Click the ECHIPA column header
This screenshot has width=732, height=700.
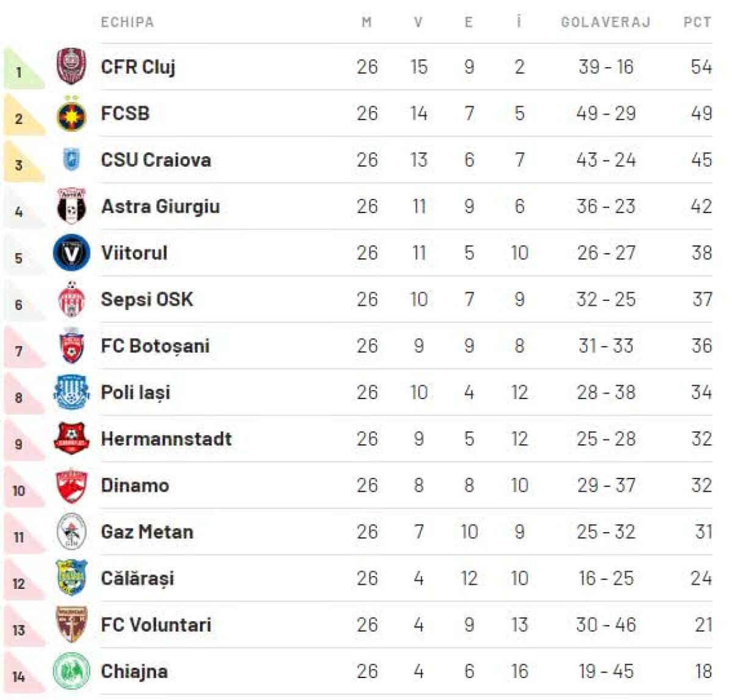click(127, 23)
